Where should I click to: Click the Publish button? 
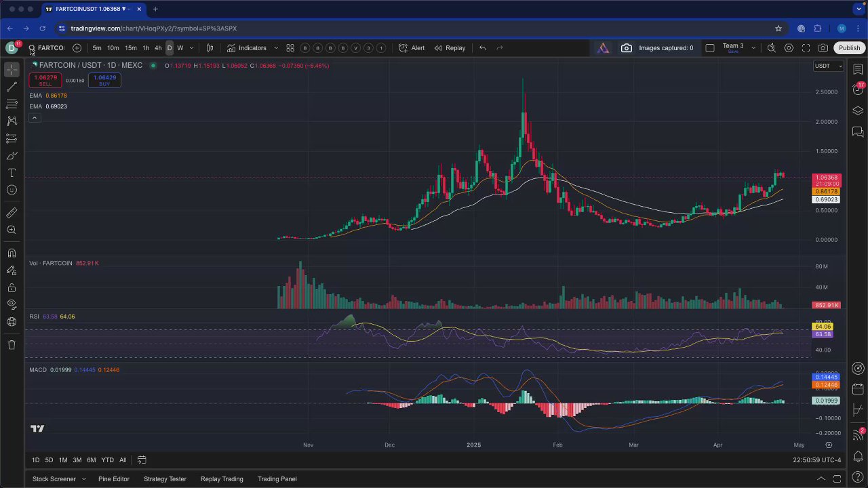coord(849,48)
